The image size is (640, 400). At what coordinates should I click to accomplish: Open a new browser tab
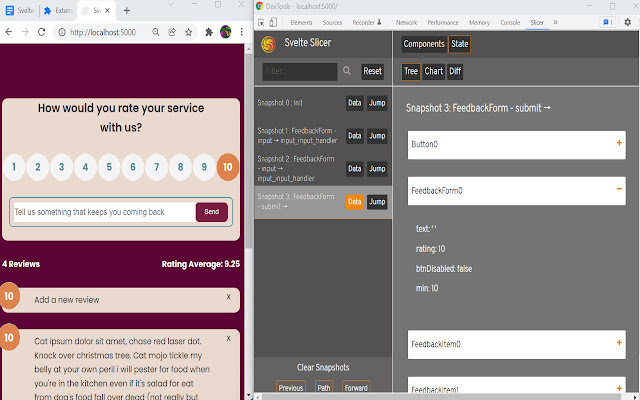click(127, 11)
